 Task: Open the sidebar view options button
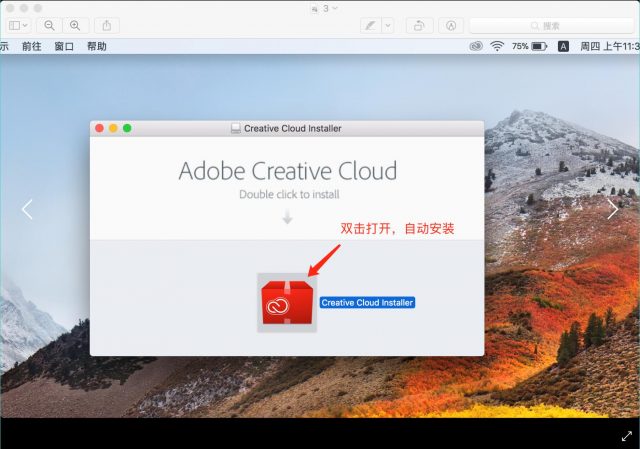coord(18,26)
